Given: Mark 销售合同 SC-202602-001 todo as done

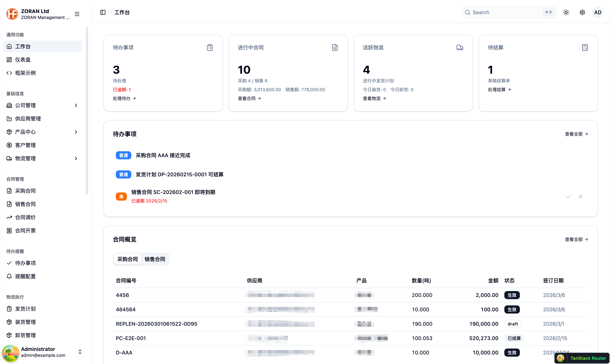Looking at the screenshot, I should [x=569, y=196].
